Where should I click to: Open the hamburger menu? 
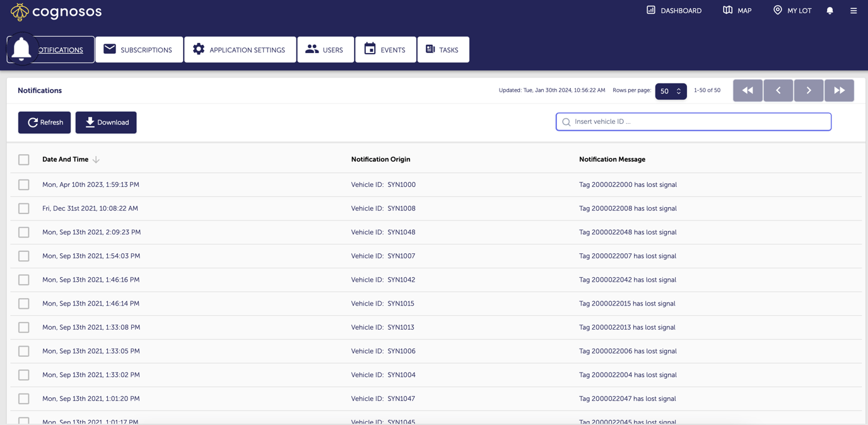(x=853, y=10)
